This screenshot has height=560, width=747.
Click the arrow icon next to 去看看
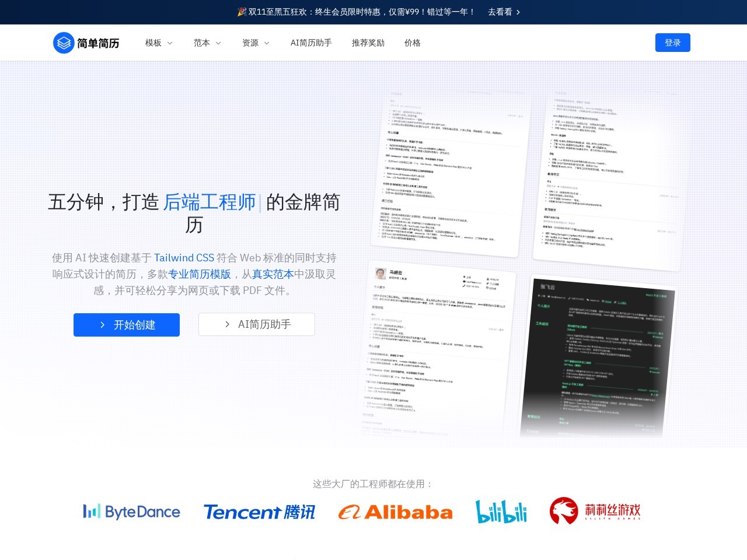tap(518, 12)
